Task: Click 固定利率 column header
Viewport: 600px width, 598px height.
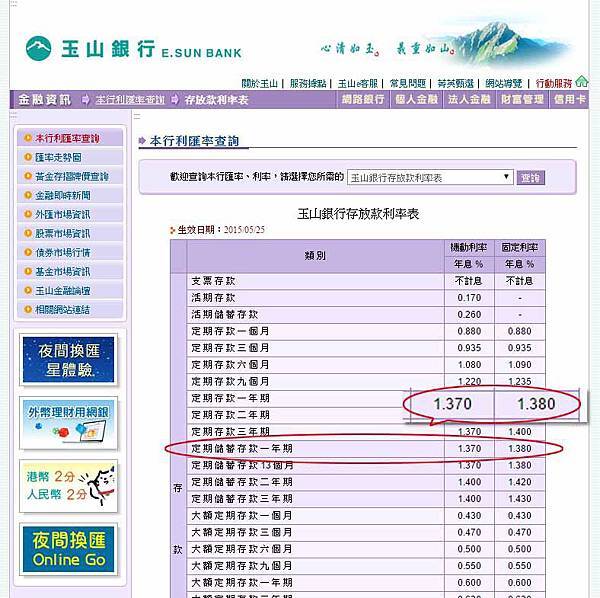Action: coord(519,248)
